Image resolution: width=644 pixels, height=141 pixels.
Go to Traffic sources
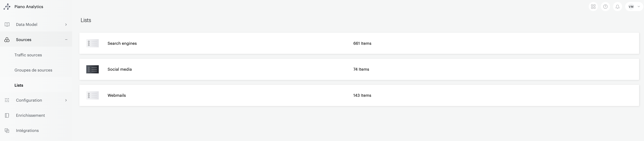click(x=28, y=55)
